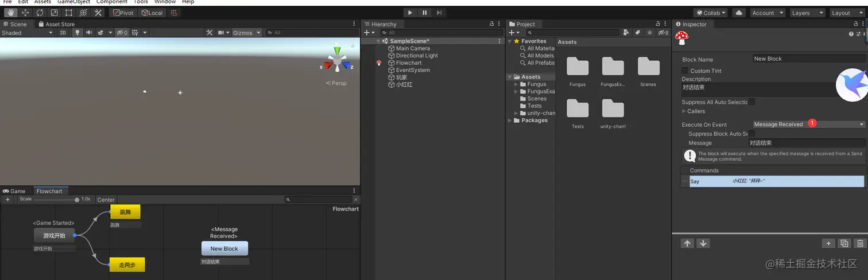Toggle grid snapping icon in toolbar
The image size is (868, 280).
(x=174, y=13)
